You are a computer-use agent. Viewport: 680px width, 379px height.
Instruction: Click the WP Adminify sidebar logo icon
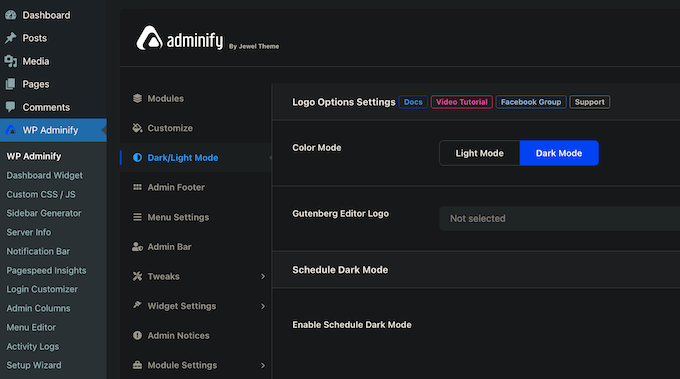[11, 130]
